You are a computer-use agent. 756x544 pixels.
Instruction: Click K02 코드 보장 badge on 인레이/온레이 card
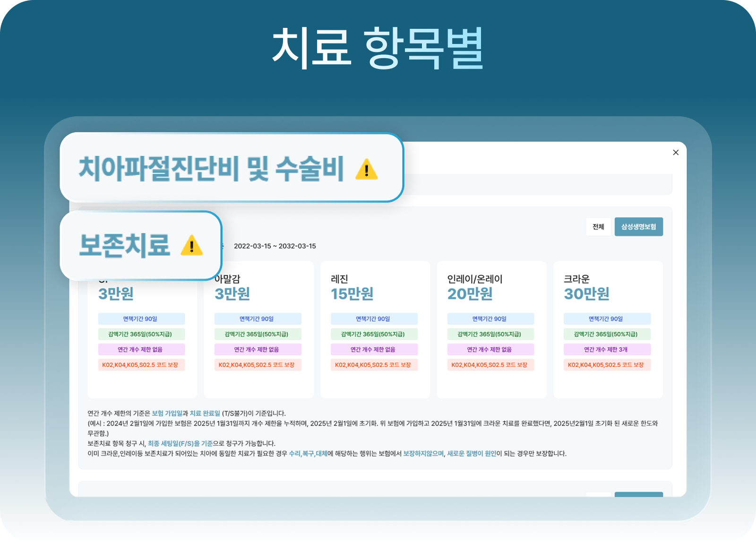[x=491, y=365]
